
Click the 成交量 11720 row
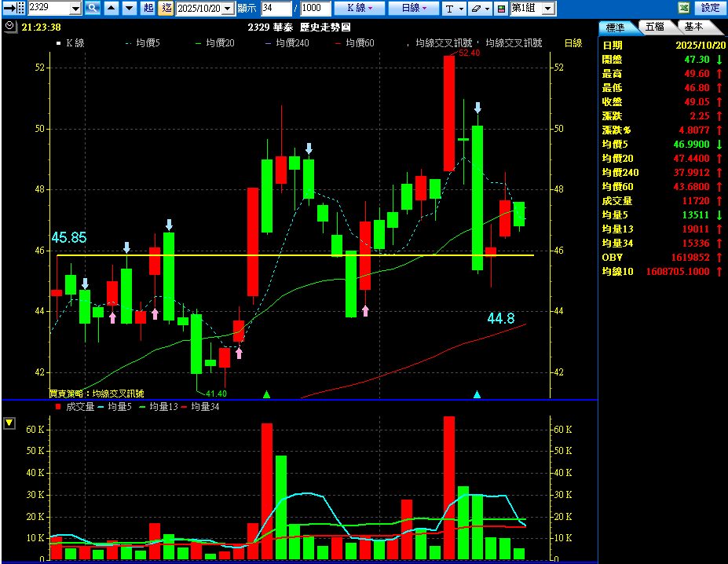point(663,200)
